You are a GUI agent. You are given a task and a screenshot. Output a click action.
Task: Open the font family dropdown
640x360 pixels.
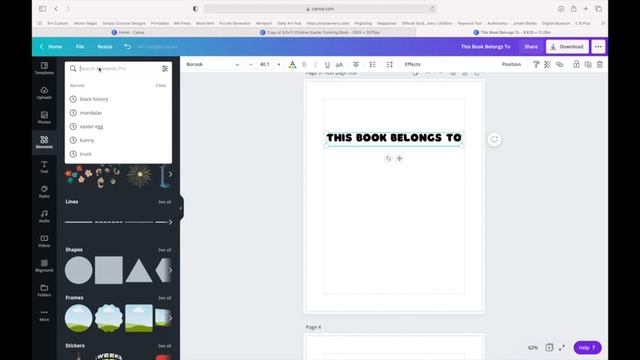tap(213, 64)
